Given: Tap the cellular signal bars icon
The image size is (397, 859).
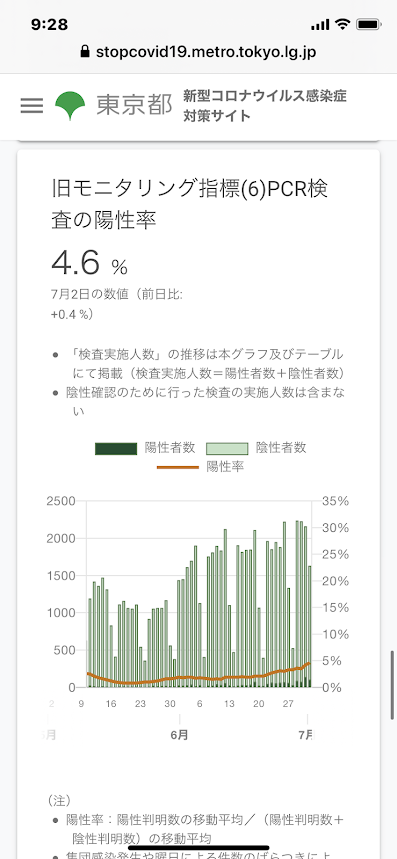Looking at the screenshot, I should 320,25.
